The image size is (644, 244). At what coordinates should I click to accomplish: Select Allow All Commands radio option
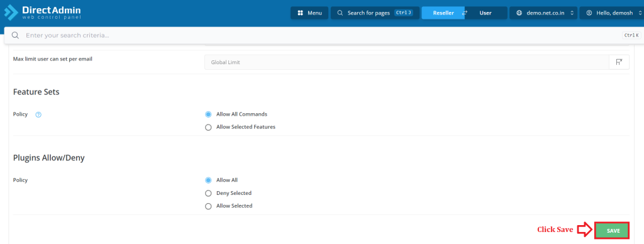point(208,114)
